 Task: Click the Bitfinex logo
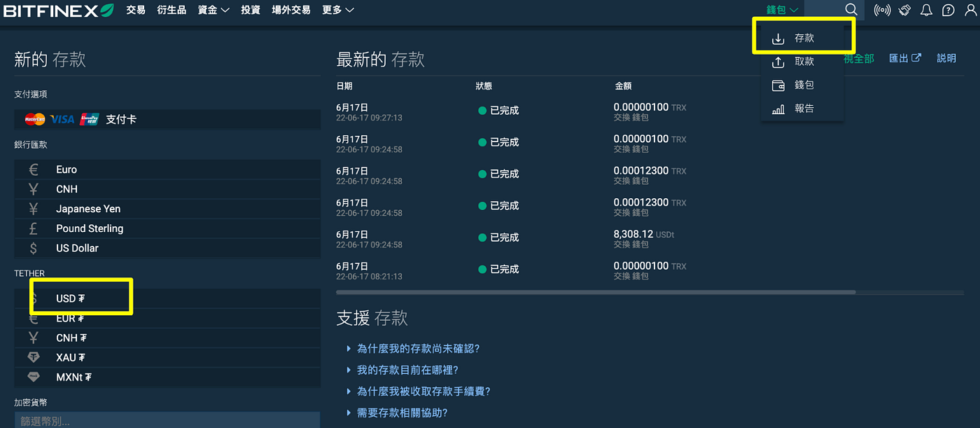[59, 11]
